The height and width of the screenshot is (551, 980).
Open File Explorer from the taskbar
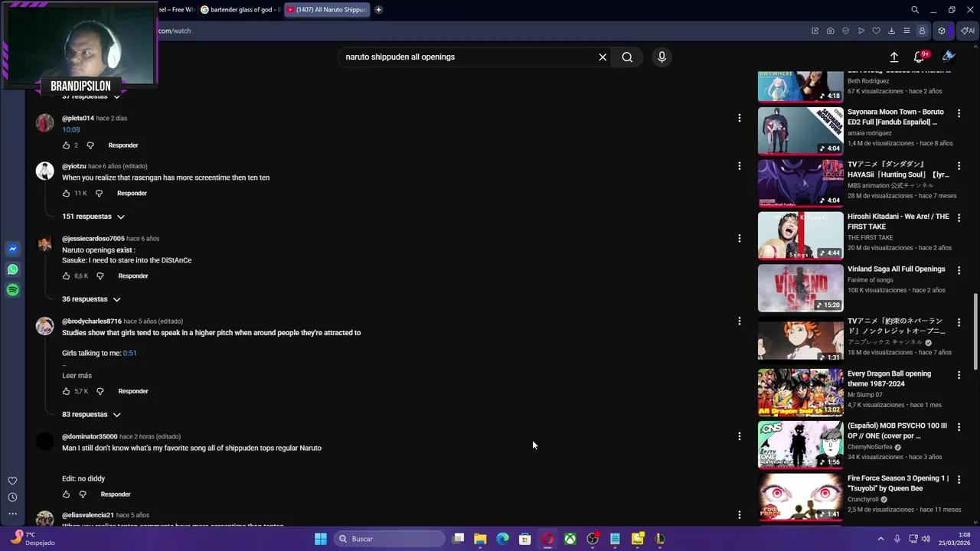pyautogui.click(x=480, y=539)
